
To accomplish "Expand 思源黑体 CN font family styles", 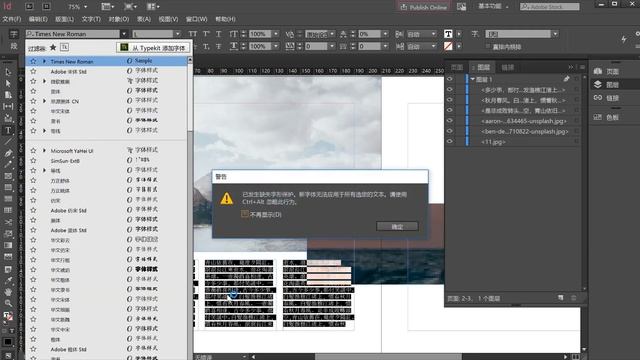I will [x=44, y=101].
